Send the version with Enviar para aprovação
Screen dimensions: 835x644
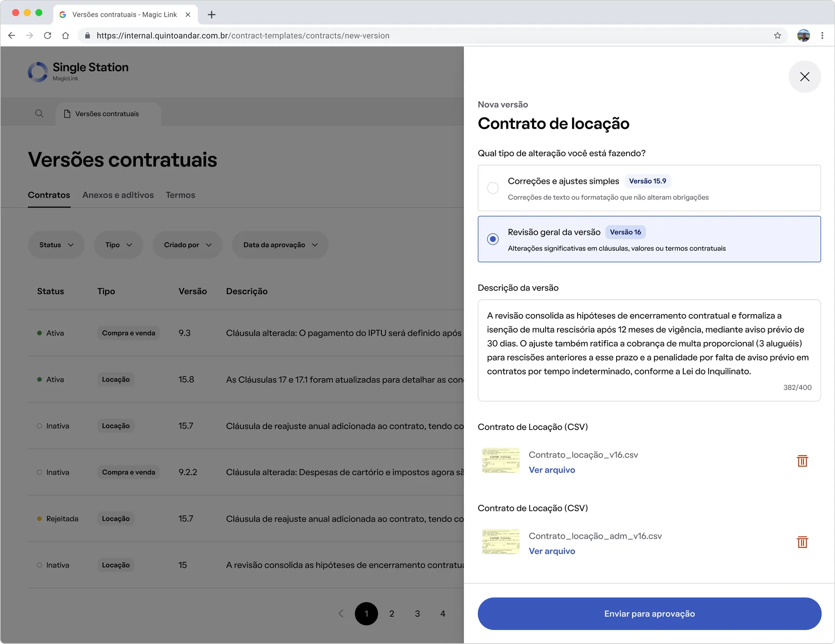click(649, 613)
